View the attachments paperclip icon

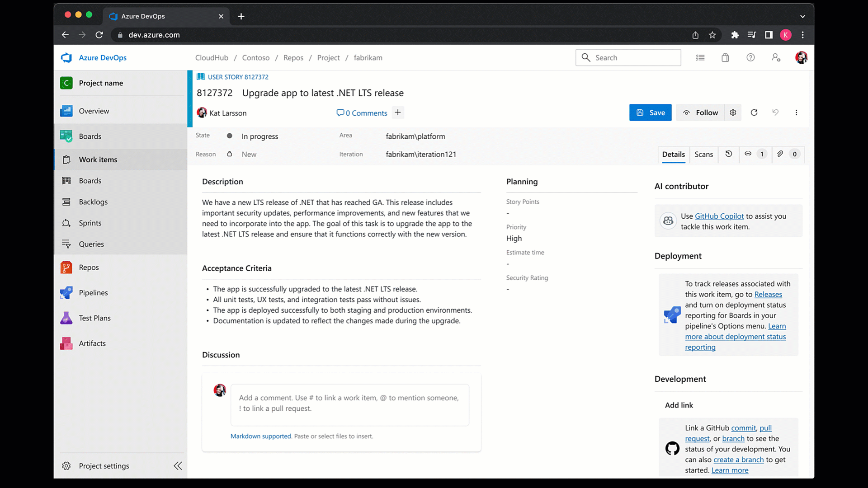coord(779,154)
